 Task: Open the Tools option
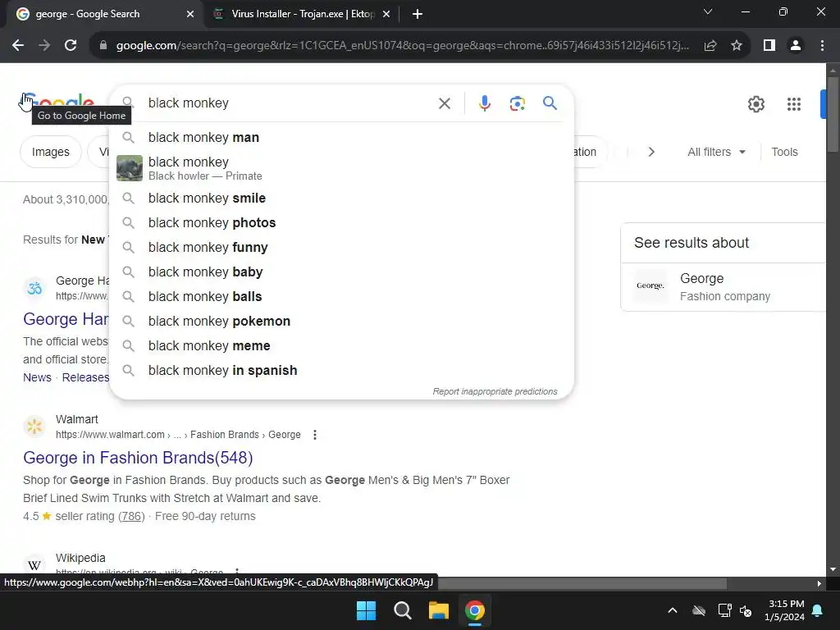(x=784, y=152)
